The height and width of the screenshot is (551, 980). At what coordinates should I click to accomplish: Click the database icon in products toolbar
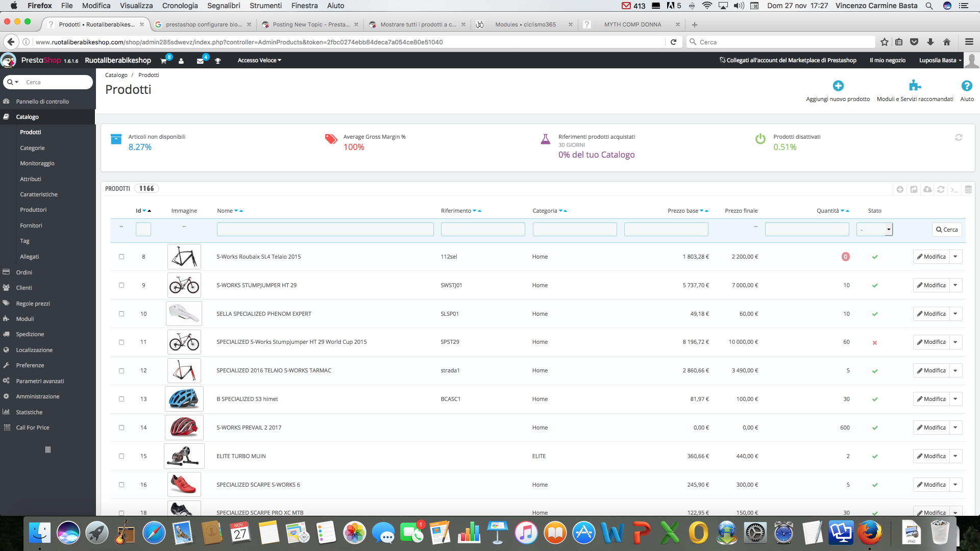tap(968, 189)
